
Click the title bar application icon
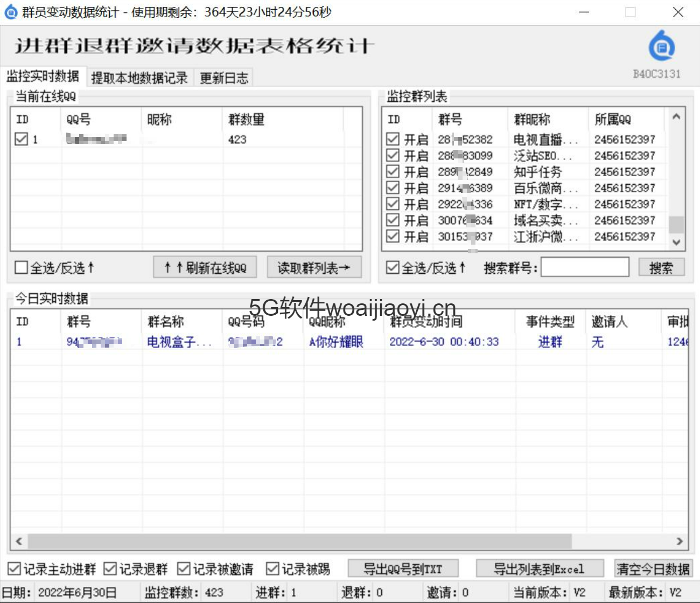pos(11,12)
